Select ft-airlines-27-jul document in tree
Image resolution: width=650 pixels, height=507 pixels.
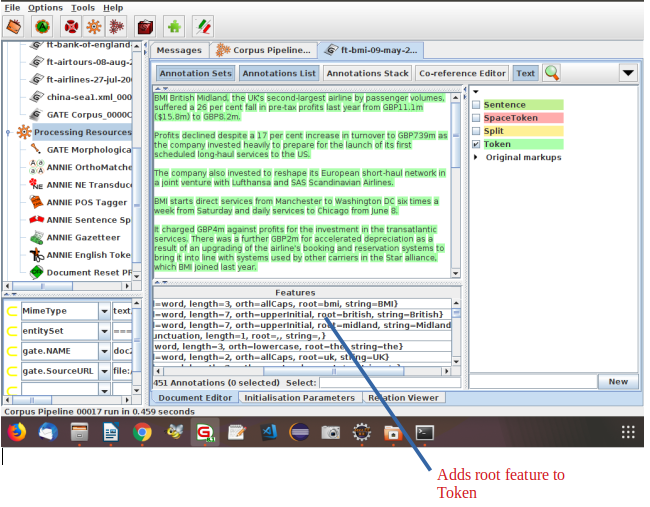(81, 80)
